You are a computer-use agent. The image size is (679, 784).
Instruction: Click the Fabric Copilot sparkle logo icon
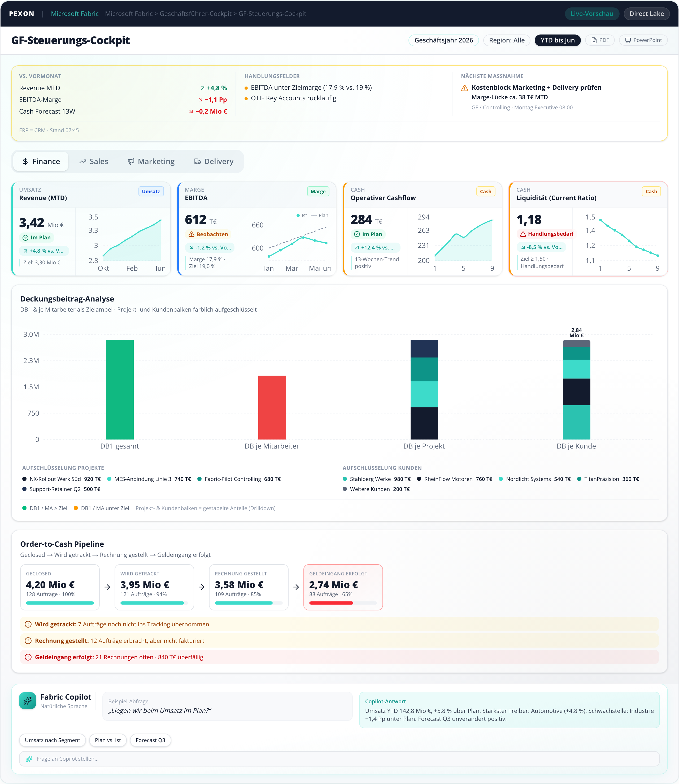pyautogui.click(x=27, y=701)
